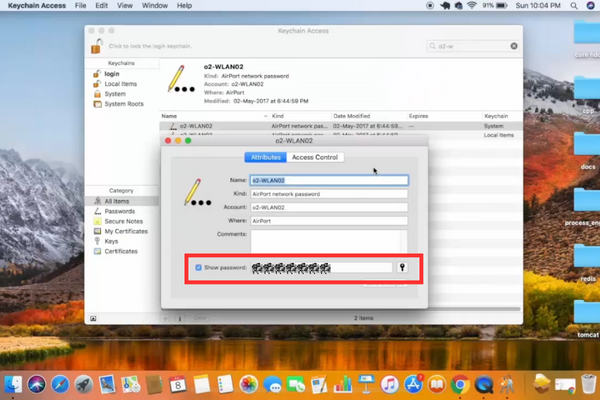Switch to the Attributes tab
Image resolution: width=600 pixels, height=400 pixels.
tap(266, 157)
